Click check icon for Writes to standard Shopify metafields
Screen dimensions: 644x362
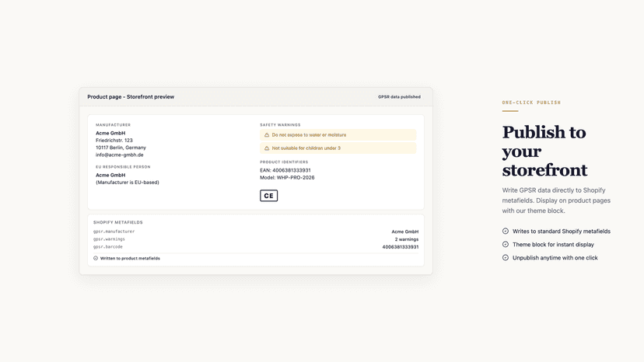[x=506, y=231]
